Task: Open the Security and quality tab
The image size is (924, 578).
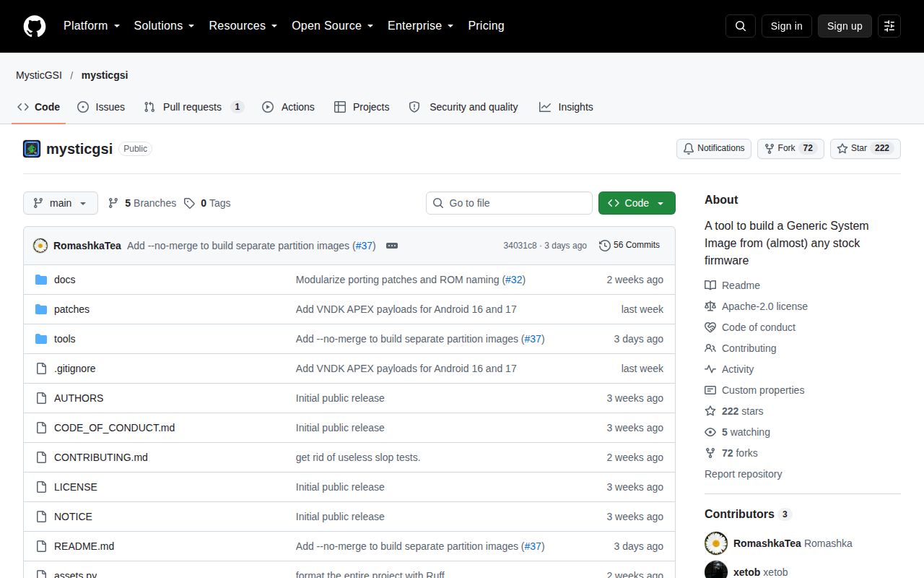Action: (x=463, y=107)
